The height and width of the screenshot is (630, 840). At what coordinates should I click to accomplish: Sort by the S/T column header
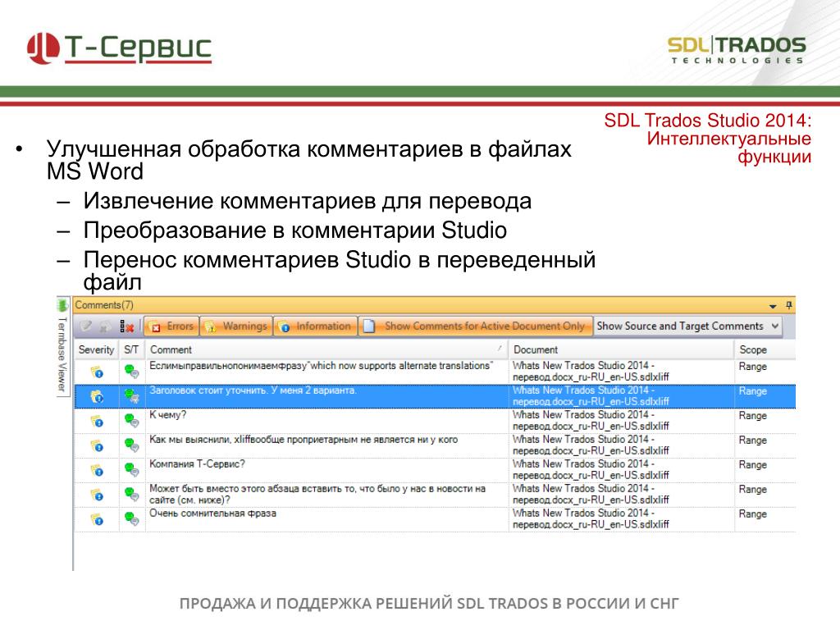tap(131, 349)
